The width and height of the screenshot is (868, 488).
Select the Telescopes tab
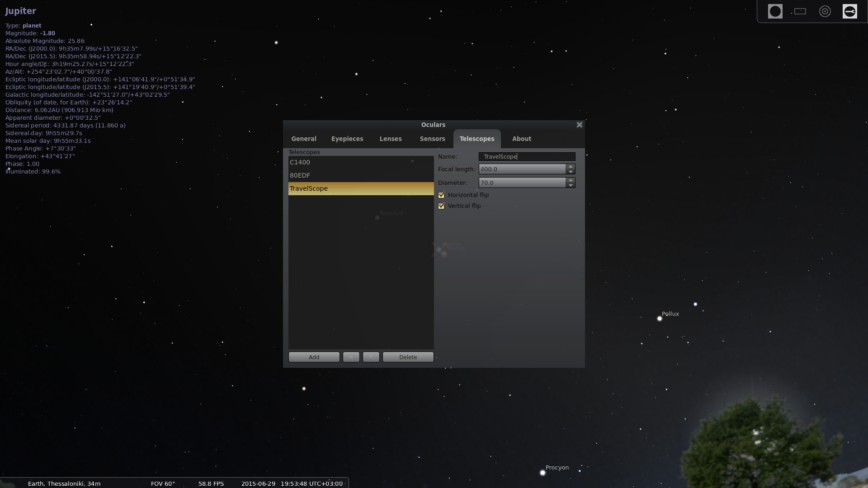point(477,139)
